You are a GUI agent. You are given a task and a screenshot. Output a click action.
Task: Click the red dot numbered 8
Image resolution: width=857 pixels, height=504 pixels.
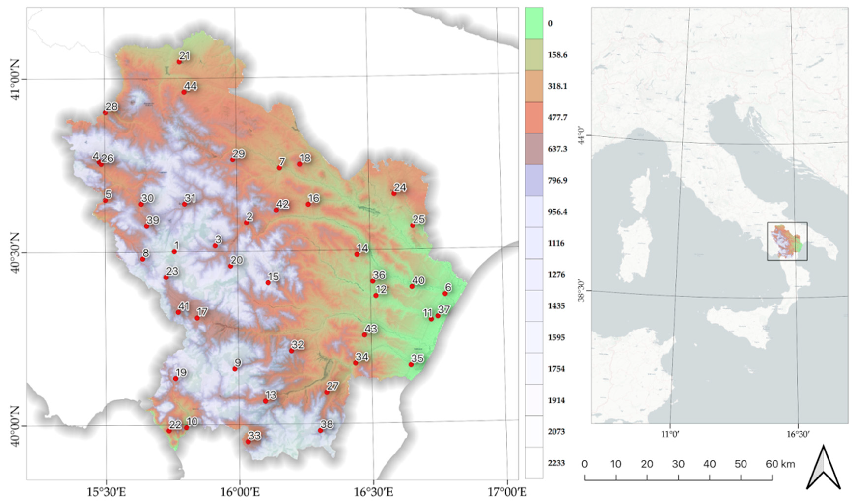click(x=143, y=259)
